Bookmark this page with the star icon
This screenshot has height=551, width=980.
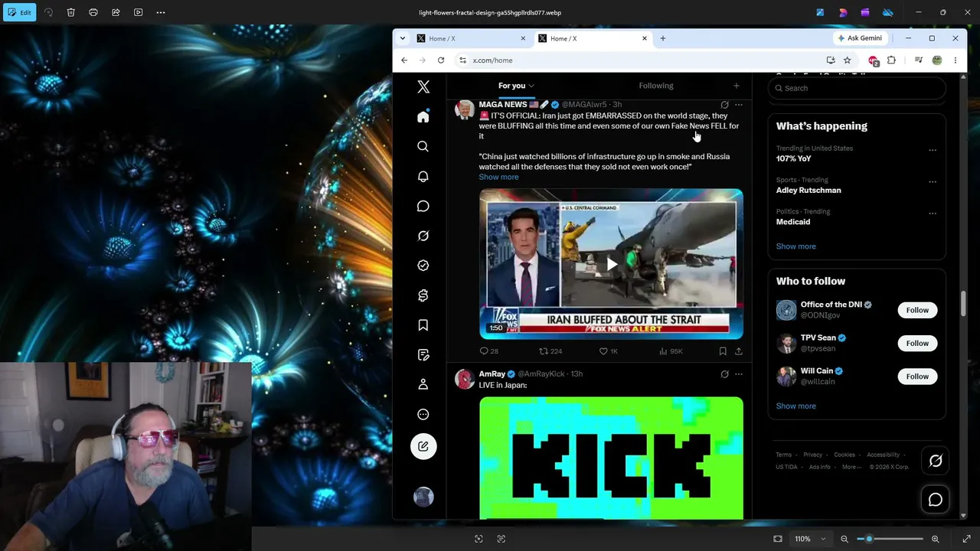click(848, 60)
